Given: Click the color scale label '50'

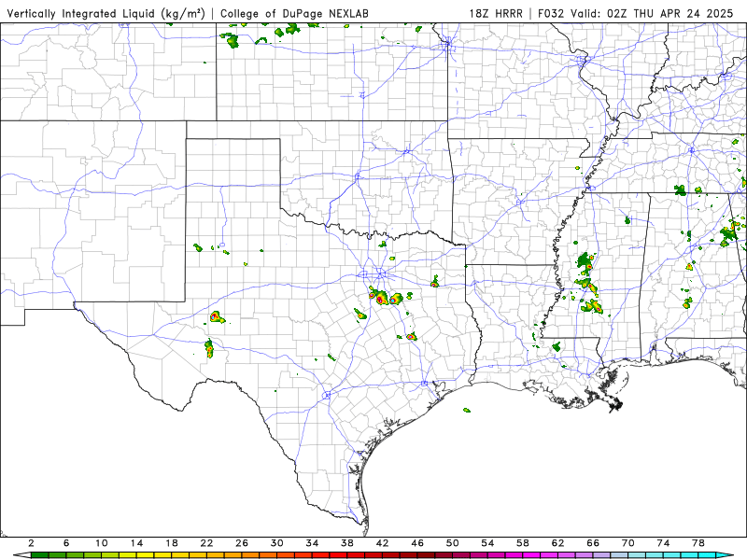Looking at the screenshot, I should coord(453,543).
